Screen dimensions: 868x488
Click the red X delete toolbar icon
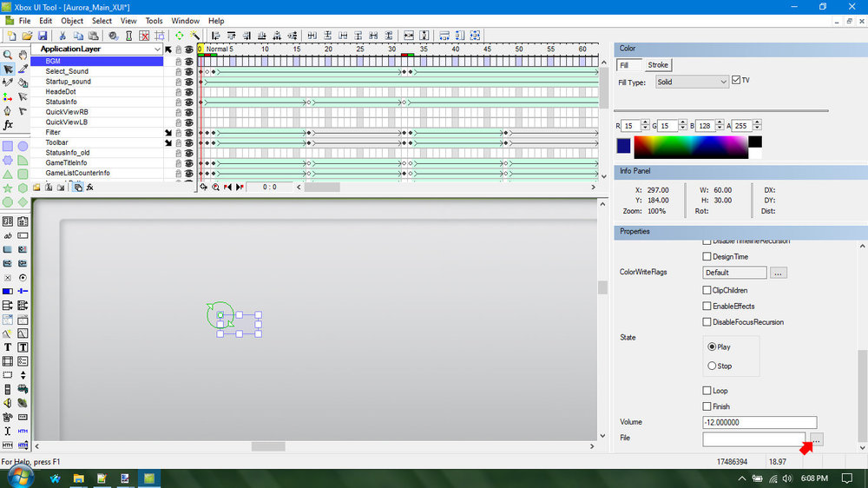coord(144,36)
